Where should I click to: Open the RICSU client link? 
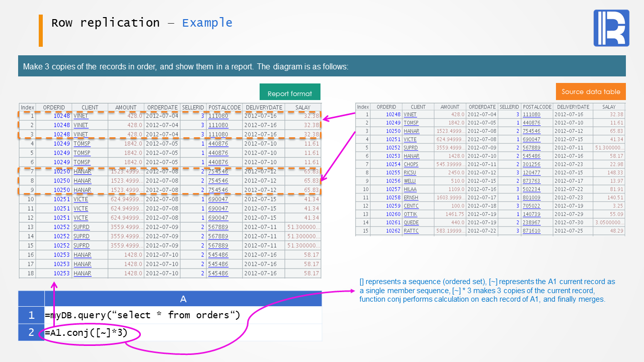[x=410, y=173]
